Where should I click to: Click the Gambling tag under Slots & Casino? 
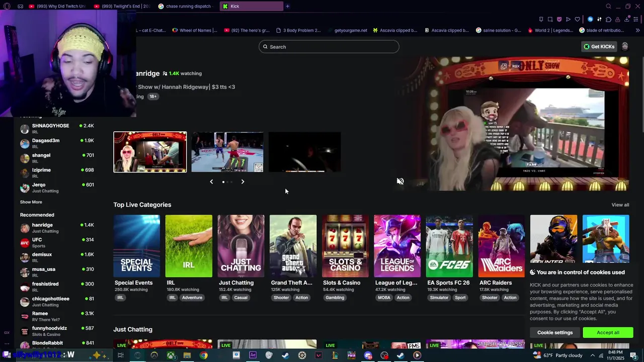pos(335,298)
